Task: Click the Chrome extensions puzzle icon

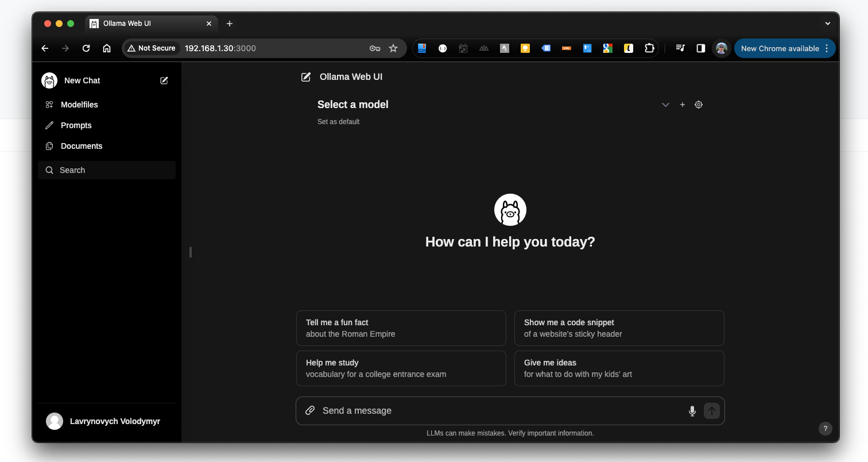Action: [649, 48]
